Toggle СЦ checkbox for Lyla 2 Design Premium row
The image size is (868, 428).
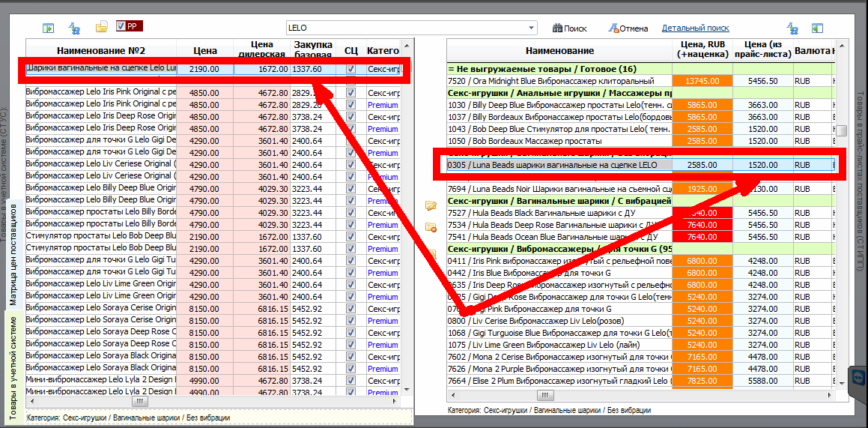tap(350, 392)
